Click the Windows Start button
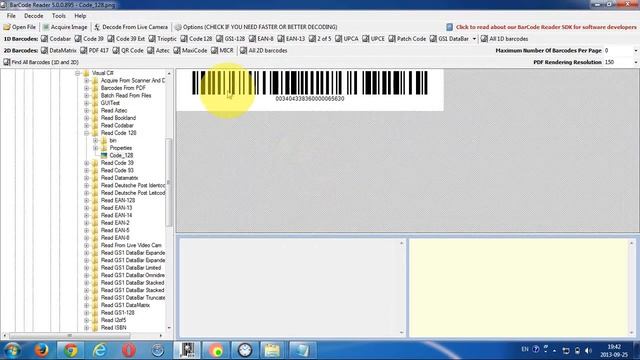The height and width of the screenshot is (360, 640). point(12,350)
